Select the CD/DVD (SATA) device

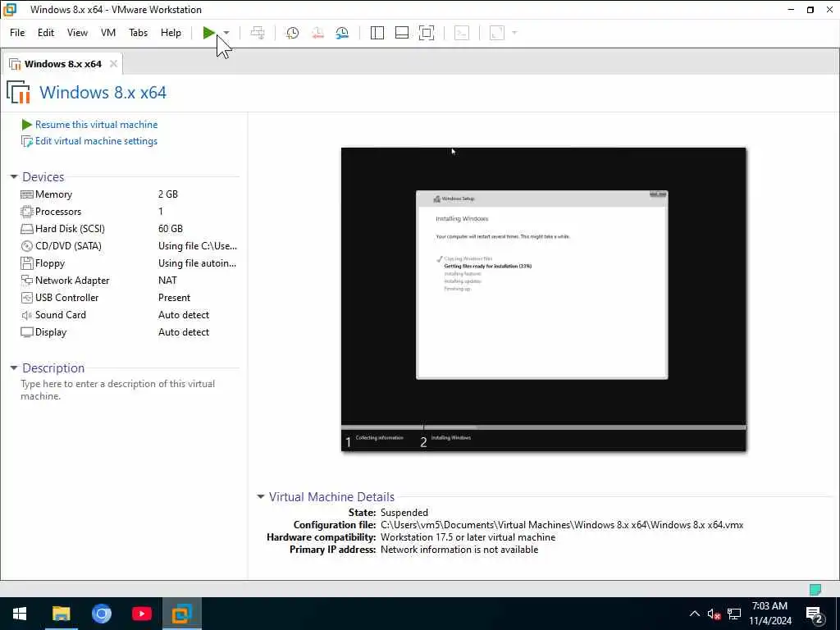[129, 246]
